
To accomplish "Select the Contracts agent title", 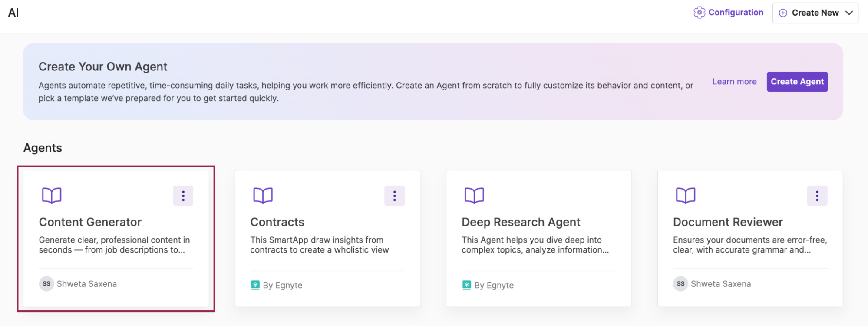I will [x=277, y=222].
